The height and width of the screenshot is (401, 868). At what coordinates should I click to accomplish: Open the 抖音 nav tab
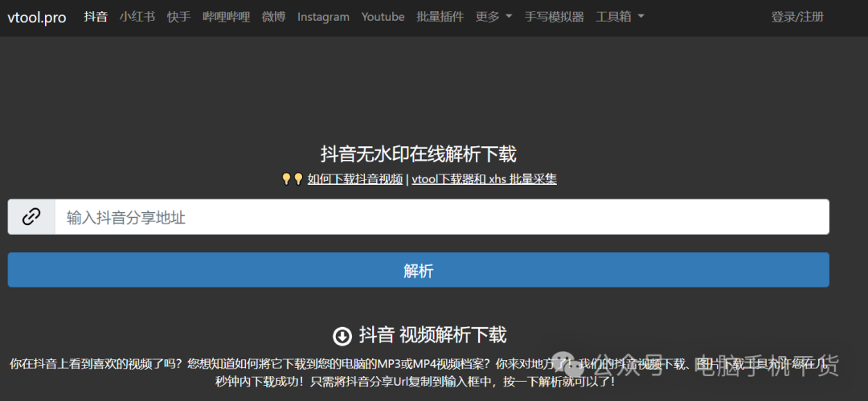pos(96,17)
